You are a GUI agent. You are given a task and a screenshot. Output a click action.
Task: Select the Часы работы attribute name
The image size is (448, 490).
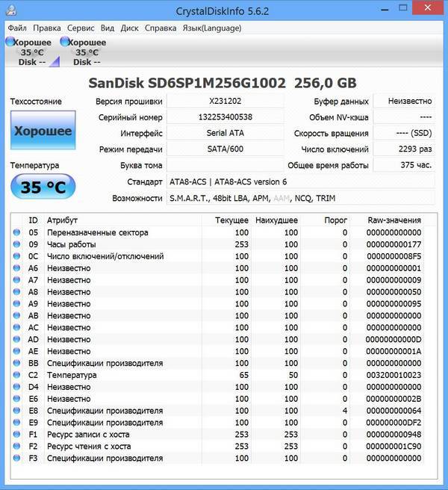coord(71,244)
